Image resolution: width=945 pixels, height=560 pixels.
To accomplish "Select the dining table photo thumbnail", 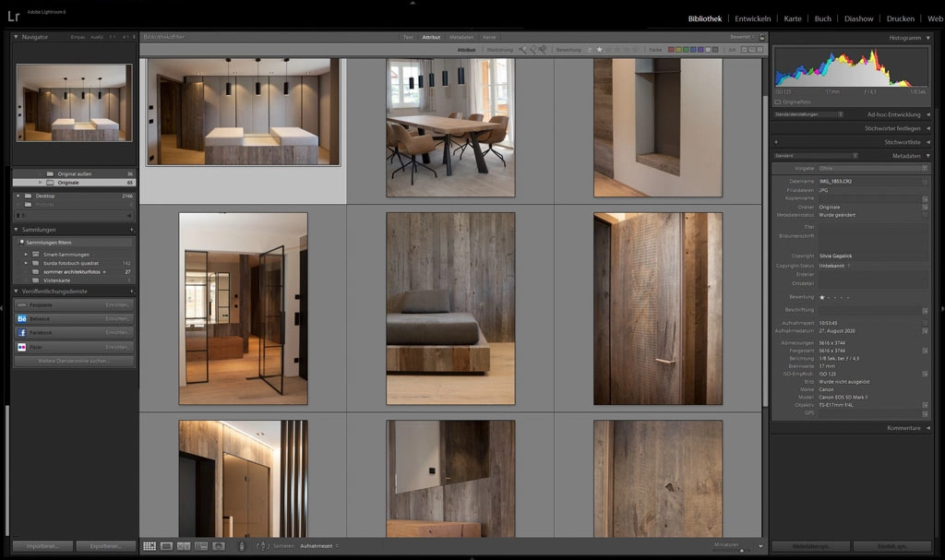I will pyautogui.click(x=449, y=126).
